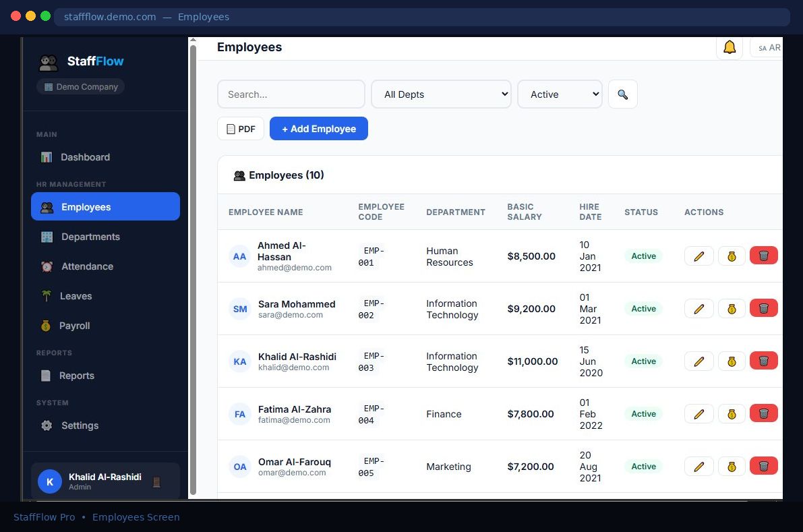The height and width of the screenshot is (532, 803).
Task: Click the employee Search input field
Action: tap(291, 94)
